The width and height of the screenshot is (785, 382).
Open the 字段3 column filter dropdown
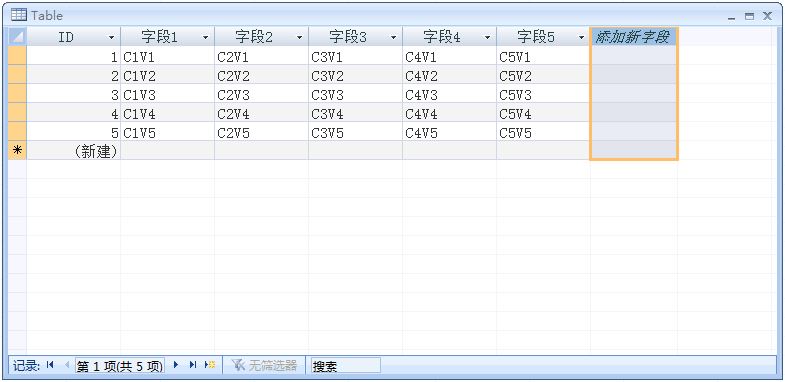(x=394, y=38)
